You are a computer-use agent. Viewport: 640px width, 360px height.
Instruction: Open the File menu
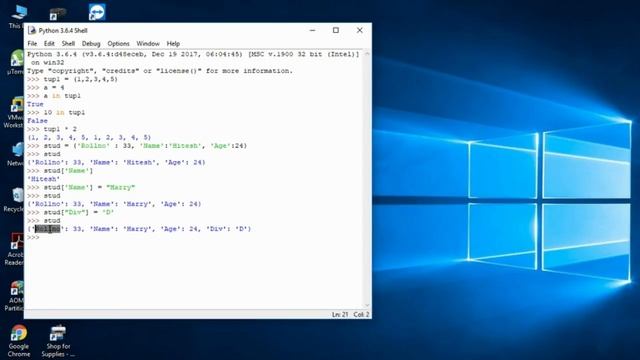pyautogui.click(x=32, y=44)
